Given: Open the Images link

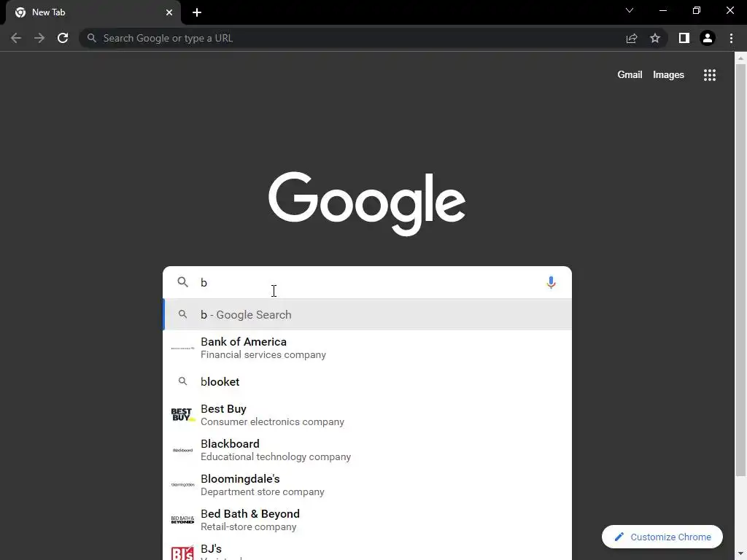Looking at the screenshot, I should click(x=668, y=75).
